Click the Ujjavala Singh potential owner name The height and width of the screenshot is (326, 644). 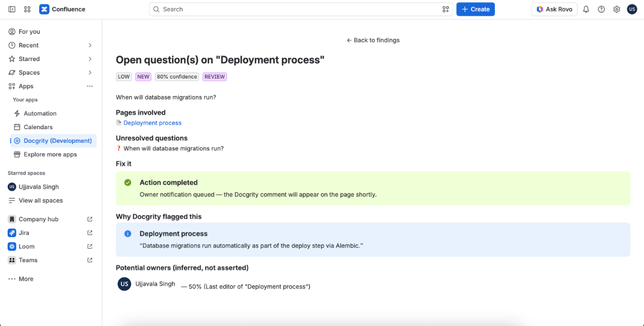155,283
